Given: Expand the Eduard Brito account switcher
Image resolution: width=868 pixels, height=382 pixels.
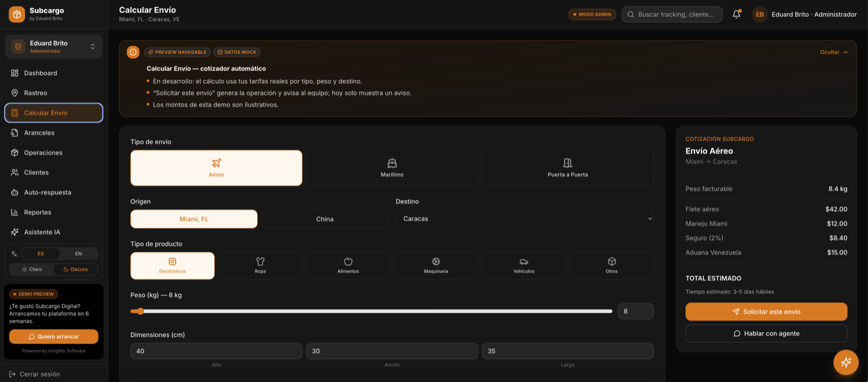Looking at the screenshot, I should [x=54, y=46].
